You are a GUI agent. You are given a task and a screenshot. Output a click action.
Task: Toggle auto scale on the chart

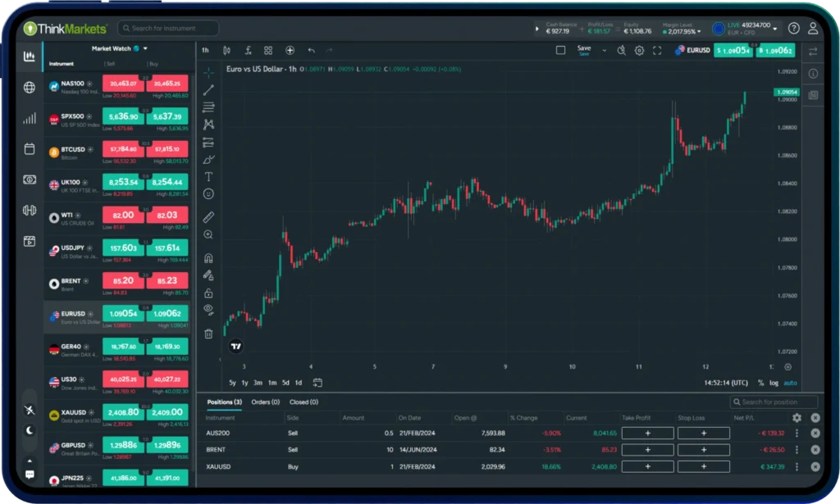tap(790, 383)
